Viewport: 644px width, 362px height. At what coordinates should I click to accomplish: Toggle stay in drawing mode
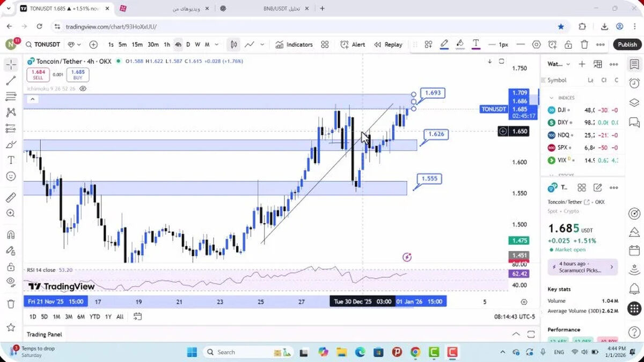pos(11,250)
